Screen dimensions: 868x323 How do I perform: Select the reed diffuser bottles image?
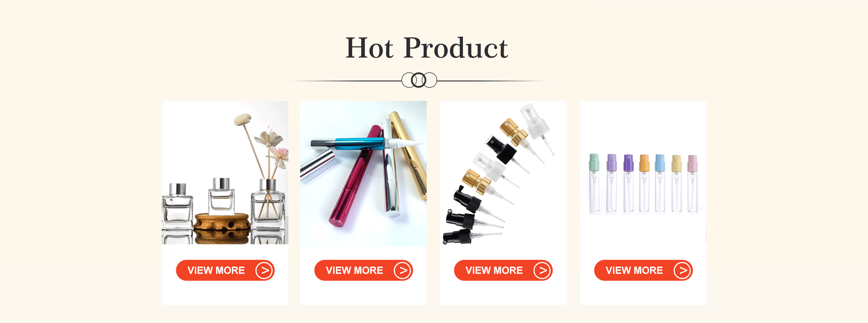225,173
